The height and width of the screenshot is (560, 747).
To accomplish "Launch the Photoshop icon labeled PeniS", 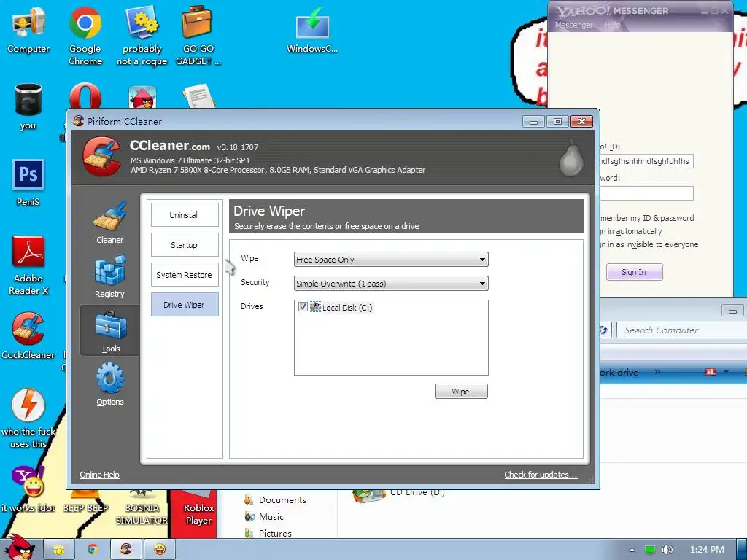I will click(x=28, y=183).
